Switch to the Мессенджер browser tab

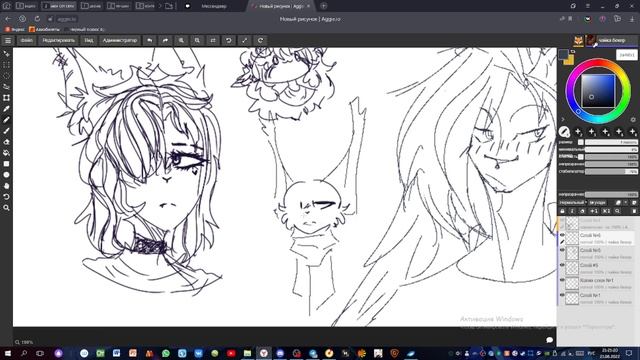coord(213,6)
